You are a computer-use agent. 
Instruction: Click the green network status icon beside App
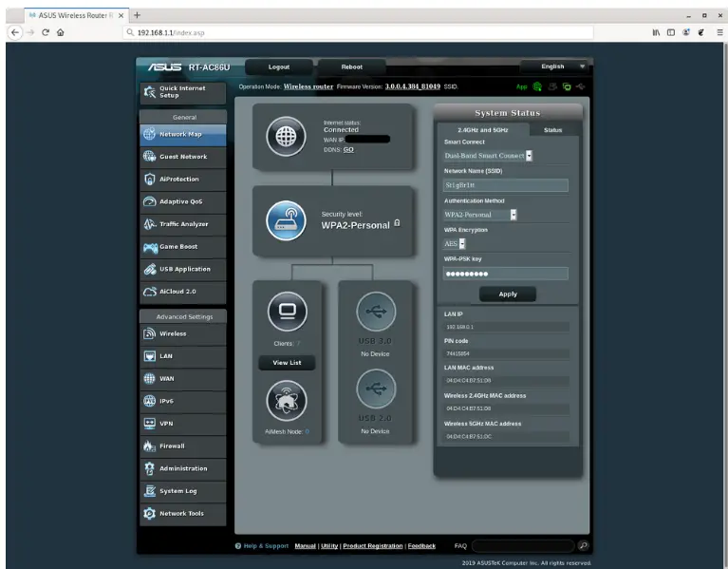click(x=537, y=86)
